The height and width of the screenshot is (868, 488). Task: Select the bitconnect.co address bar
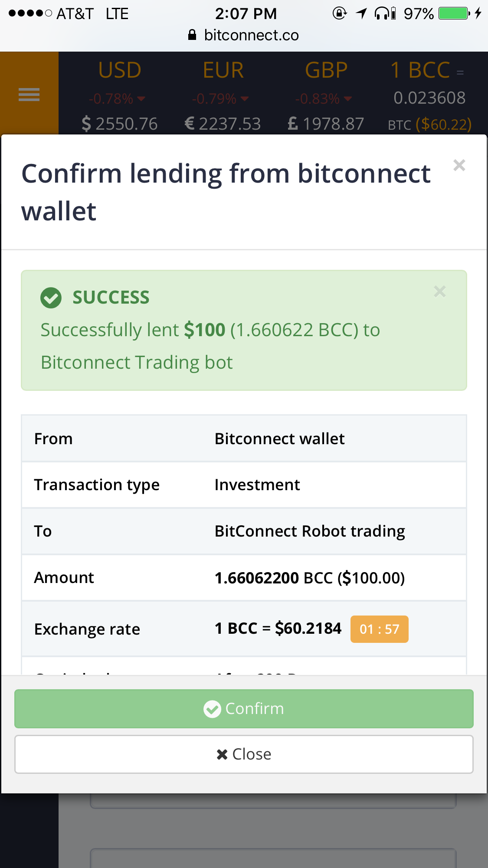[x=244, y=35]
